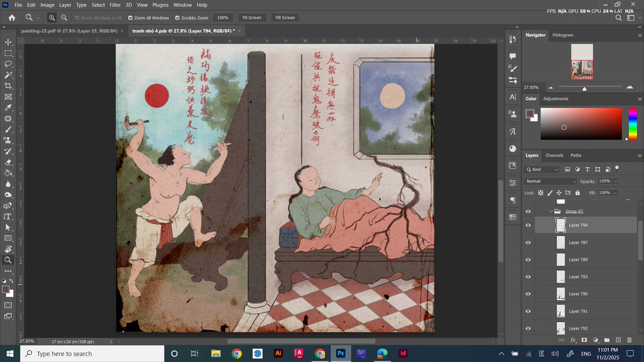Image resolution: width=644 pixels, height=362 pixels.
Task: Hide Layer 787 with eye icon
Action: click(x=528, y=242)
